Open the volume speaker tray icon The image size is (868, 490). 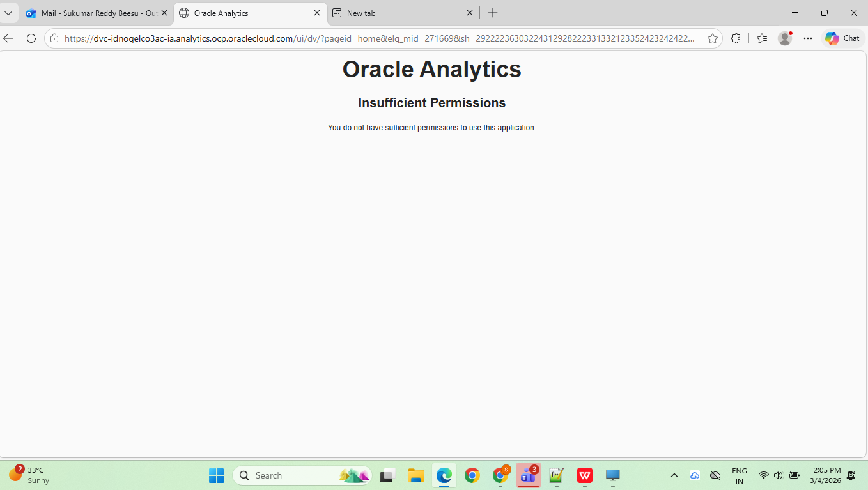778,475
